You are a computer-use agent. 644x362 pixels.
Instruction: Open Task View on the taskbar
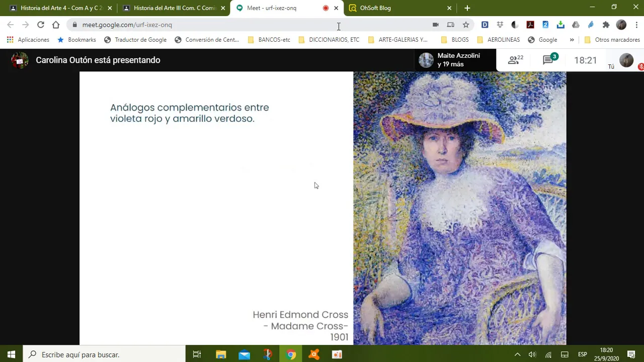197,354
